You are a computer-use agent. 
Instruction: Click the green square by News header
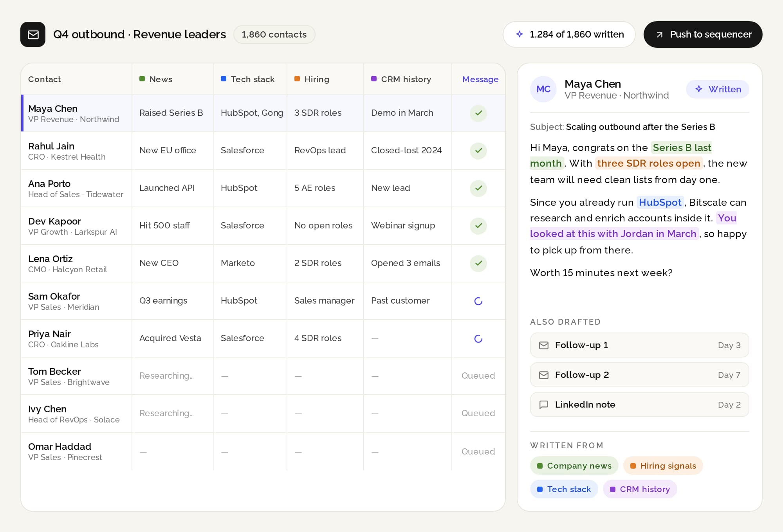(142, 79)
